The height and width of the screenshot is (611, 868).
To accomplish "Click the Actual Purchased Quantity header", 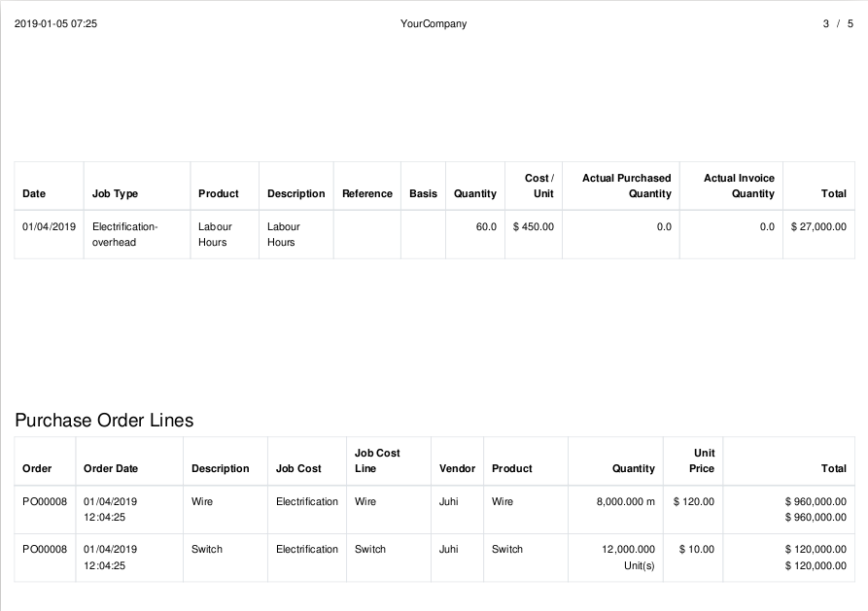I will (x=626, y=186).
